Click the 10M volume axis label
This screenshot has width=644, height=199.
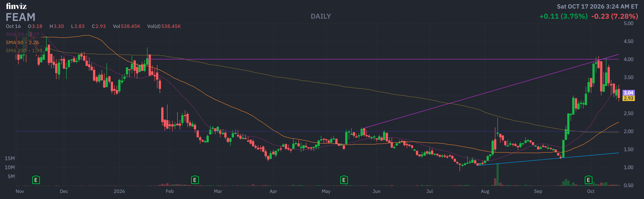coord(10,167)
